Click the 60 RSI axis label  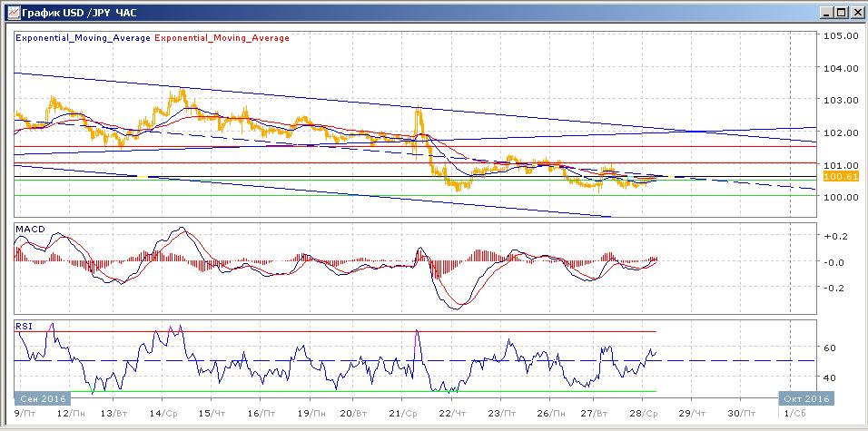830,348
